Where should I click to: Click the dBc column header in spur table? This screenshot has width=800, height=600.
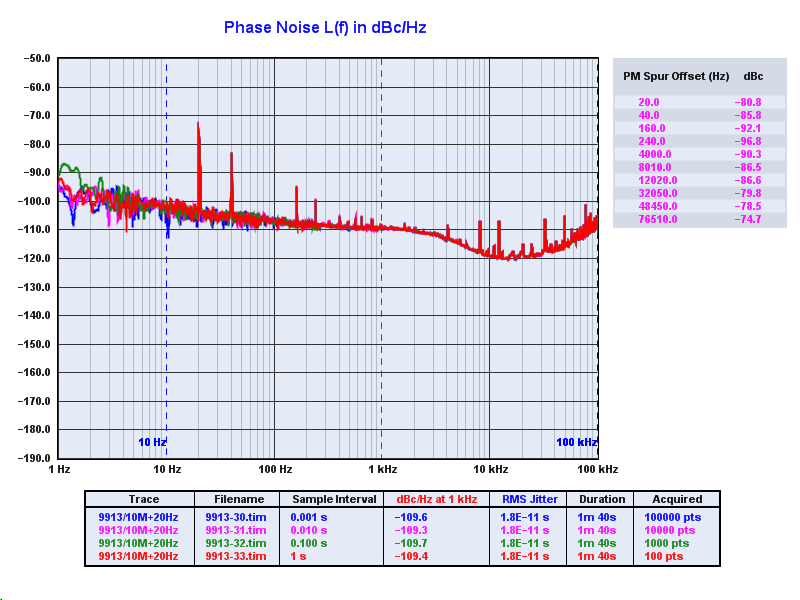[x=753, y=77]
